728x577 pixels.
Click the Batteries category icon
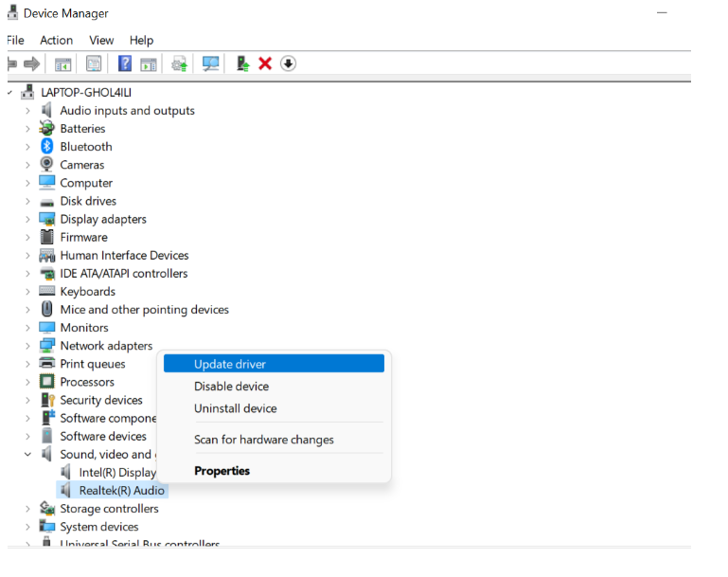tap(47, 128)
